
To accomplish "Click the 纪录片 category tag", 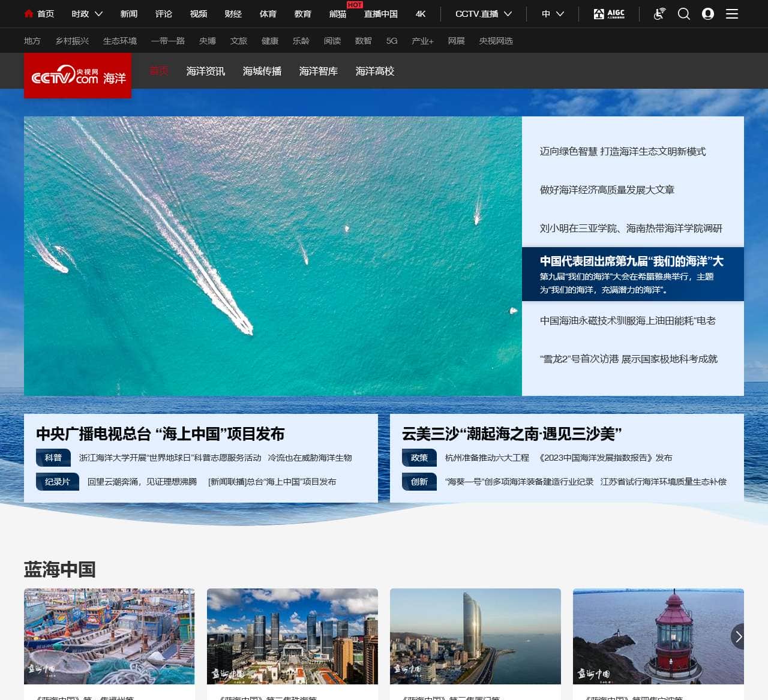I will 58,482.
